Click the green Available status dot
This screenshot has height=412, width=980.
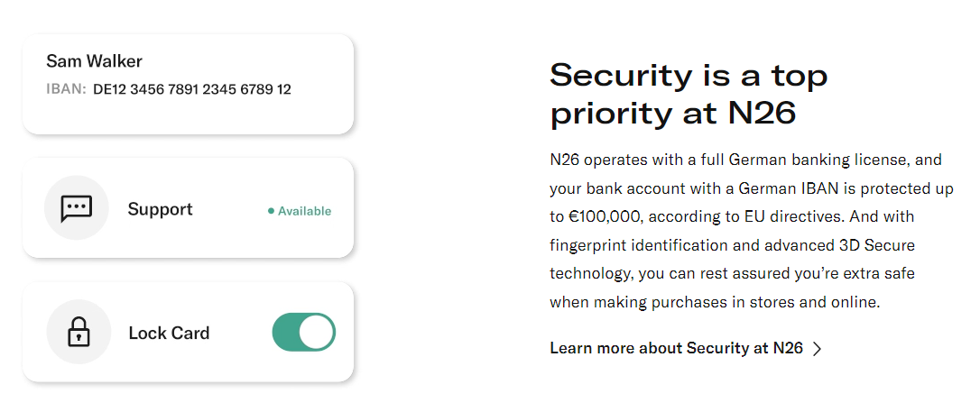coord(271,211)
